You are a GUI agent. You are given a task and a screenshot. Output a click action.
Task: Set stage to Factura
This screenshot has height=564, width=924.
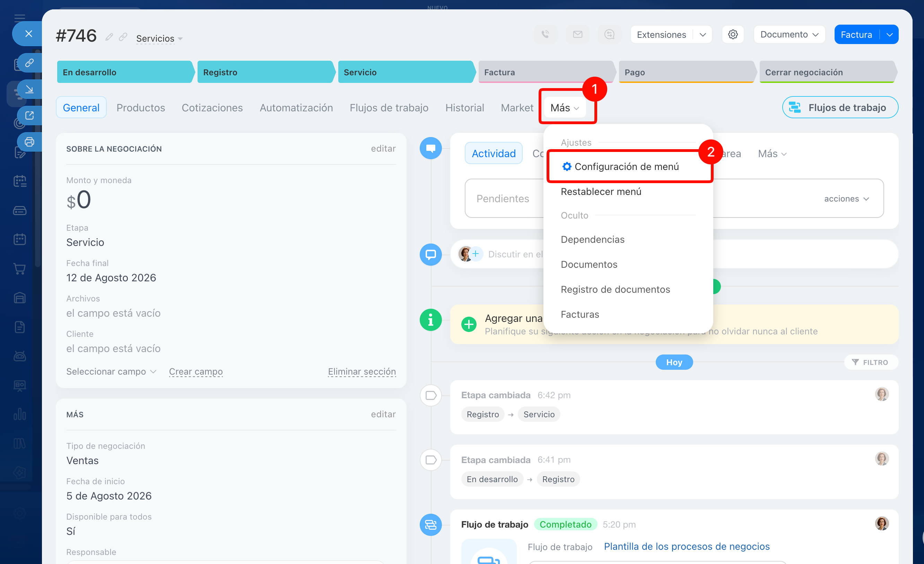tap(547, 72)
